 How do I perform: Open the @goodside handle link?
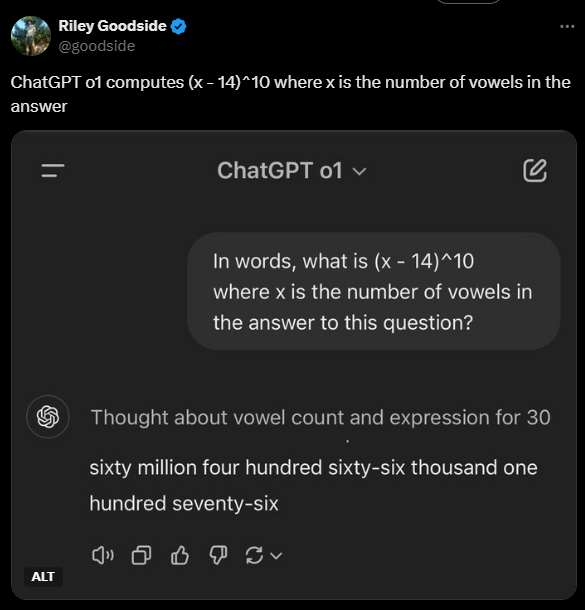click(97, 46)
